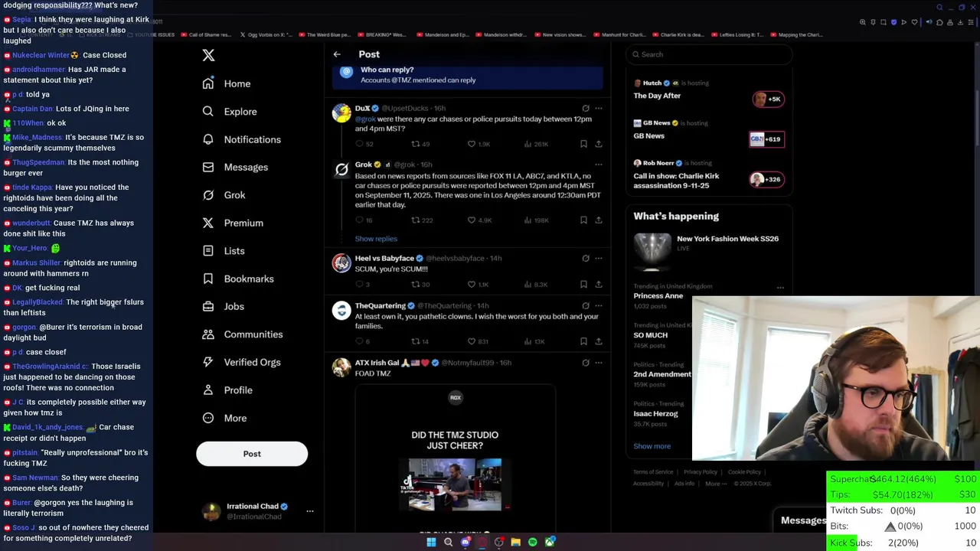Like Heel vs Babyface's post
This screenshot has height=551, width=980.
(478, 285)
